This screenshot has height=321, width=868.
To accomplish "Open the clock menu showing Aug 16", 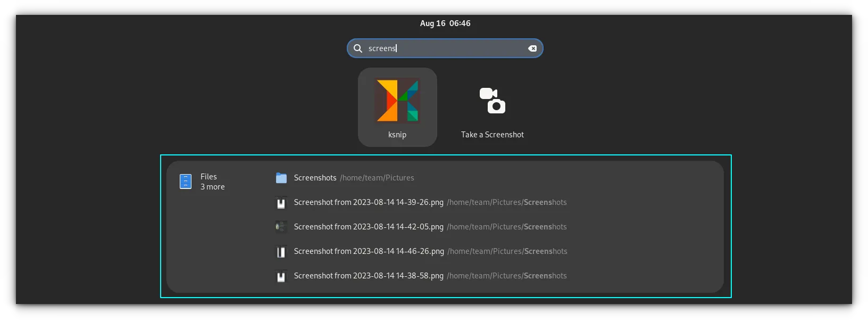I will pyautogui.click(x=445, y=23).
